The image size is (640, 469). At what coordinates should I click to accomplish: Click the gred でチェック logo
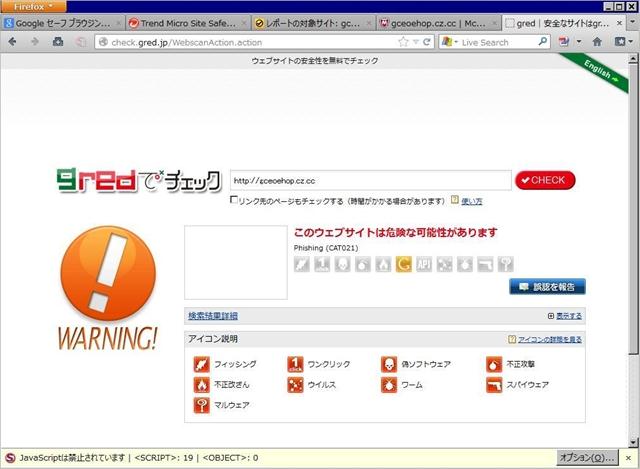pos(139,181)
